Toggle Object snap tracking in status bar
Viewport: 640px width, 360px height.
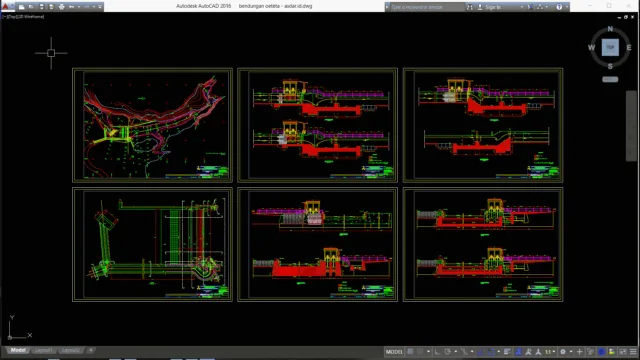481,352
